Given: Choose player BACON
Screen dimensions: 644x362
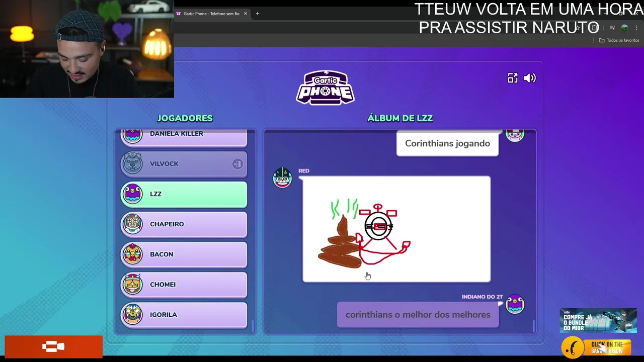Looking at the screenshot, I should point(184,254).
